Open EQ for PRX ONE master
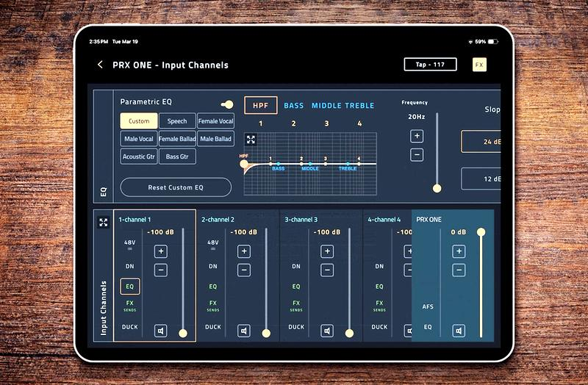 pos(428,327)
